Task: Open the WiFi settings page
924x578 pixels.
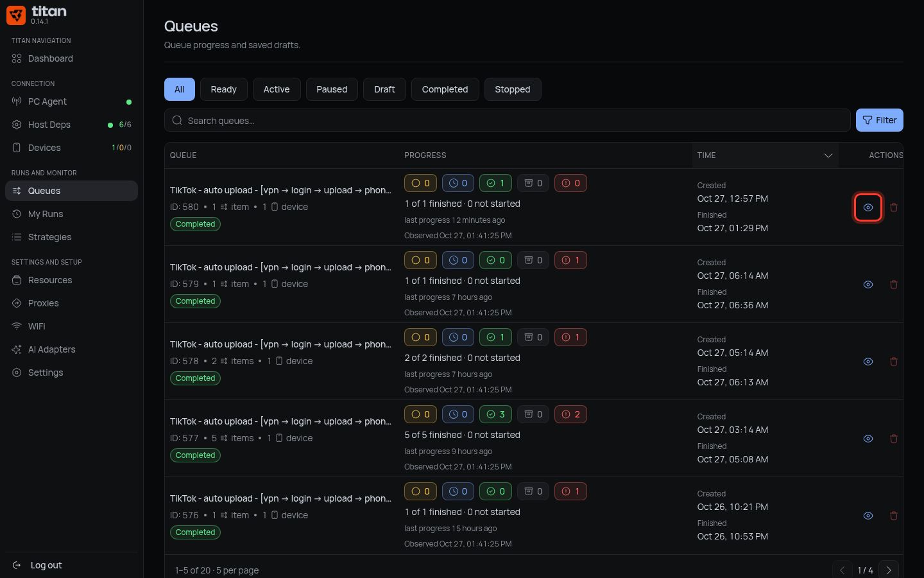Action: (71, 326)
